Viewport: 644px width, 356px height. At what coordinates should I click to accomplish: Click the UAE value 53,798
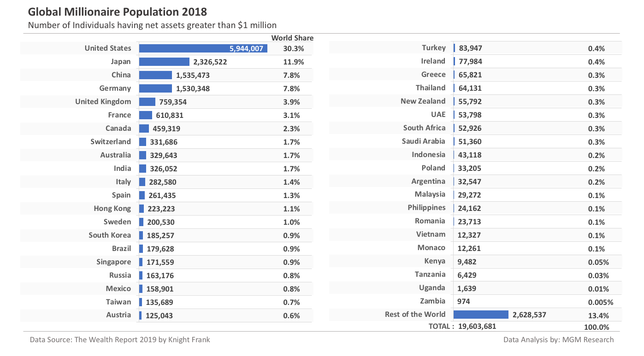point(470,115)
